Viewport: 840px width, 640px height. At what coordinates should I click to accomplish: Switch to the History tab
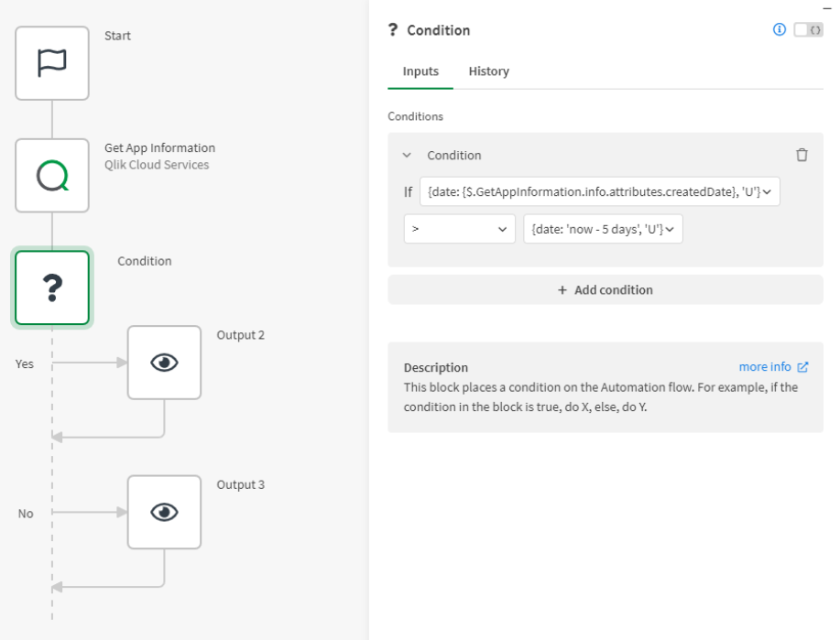[x=488, y=71]
